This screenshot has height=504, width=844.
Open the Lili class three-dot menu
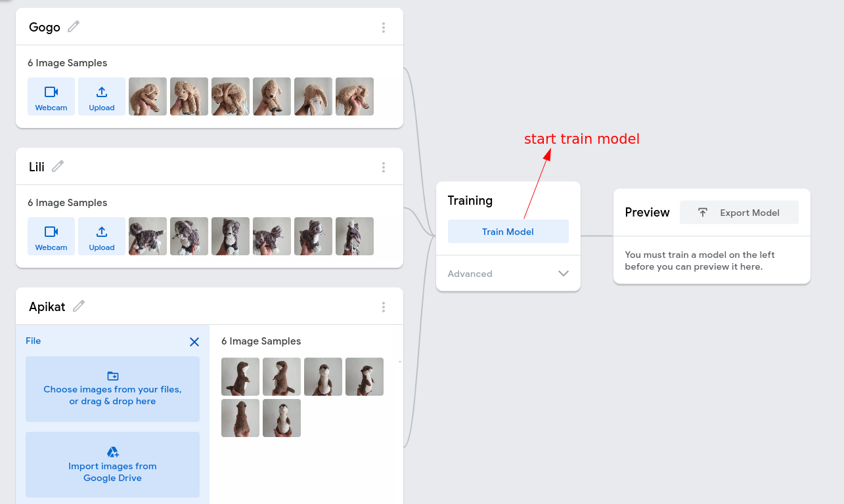coord(384,167)
